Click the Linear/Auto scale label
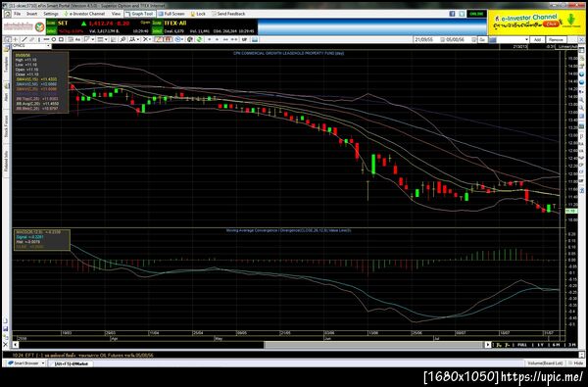The height and width of the screenshot is (387, 588). coord(568,46)
